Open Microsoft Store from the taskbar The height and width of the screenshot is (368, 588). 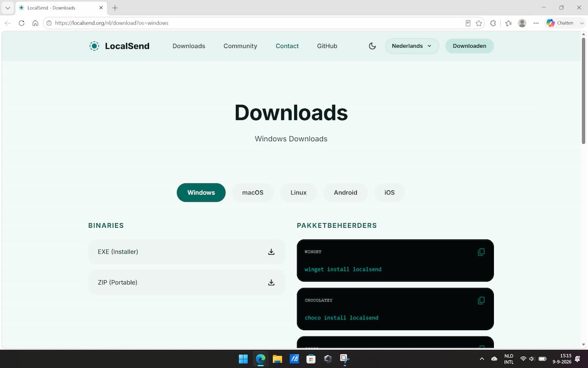pos(311,359)
